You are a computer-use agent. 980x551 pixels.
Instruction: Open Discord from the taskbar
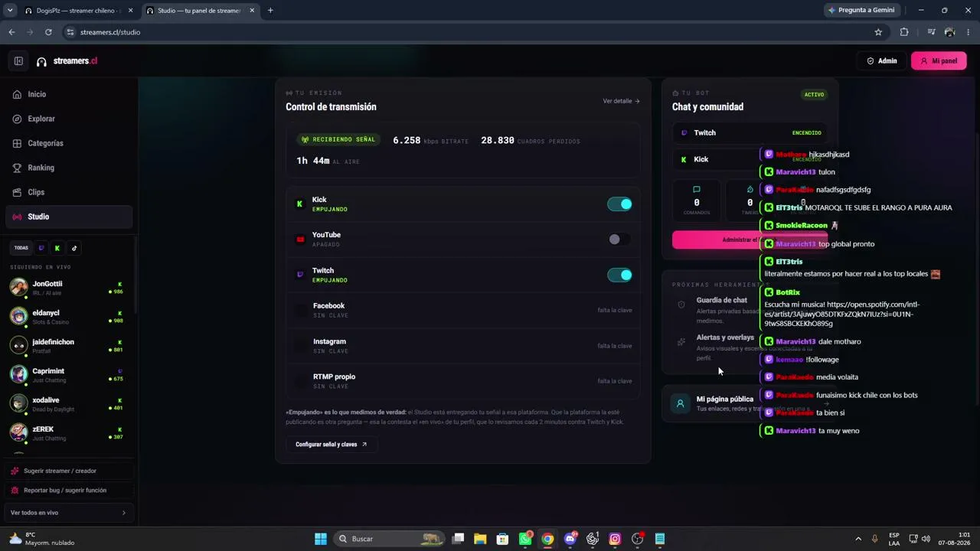pyautogui.click(x=570, y=539)
